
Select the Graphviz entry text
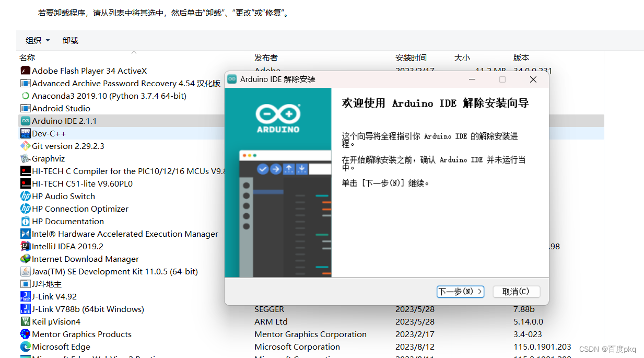[x=48, y=158]
